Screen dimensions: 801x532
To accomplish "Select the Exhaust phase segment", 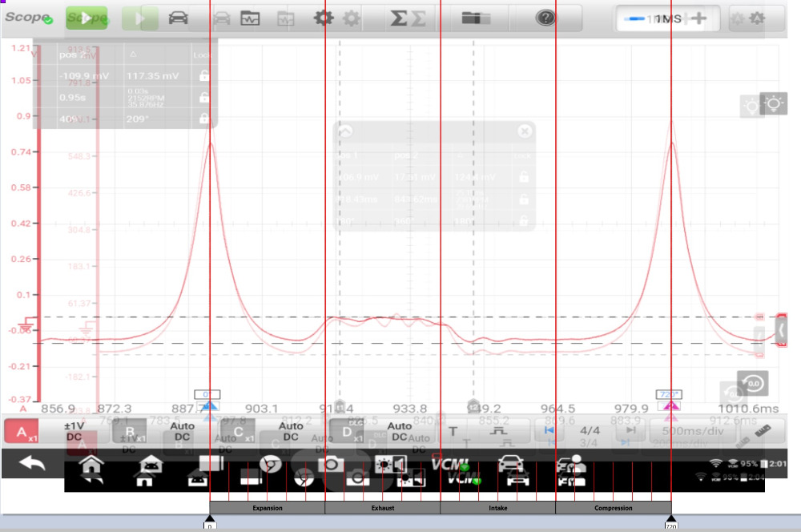I will 382,508.
